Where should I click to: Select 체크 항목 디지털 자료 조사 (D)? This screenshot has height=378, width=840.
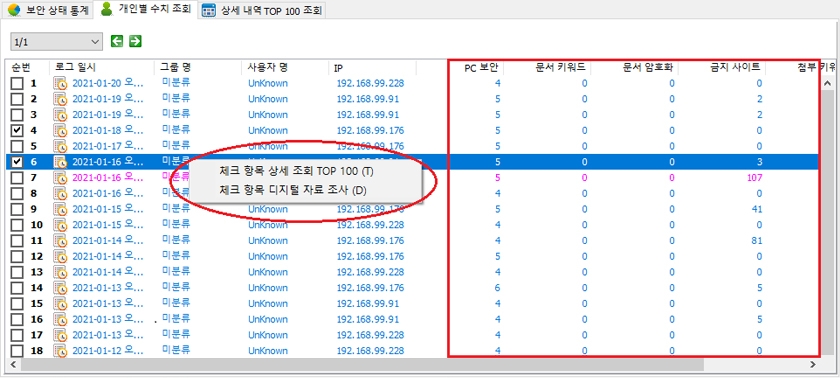coord(292,190)
